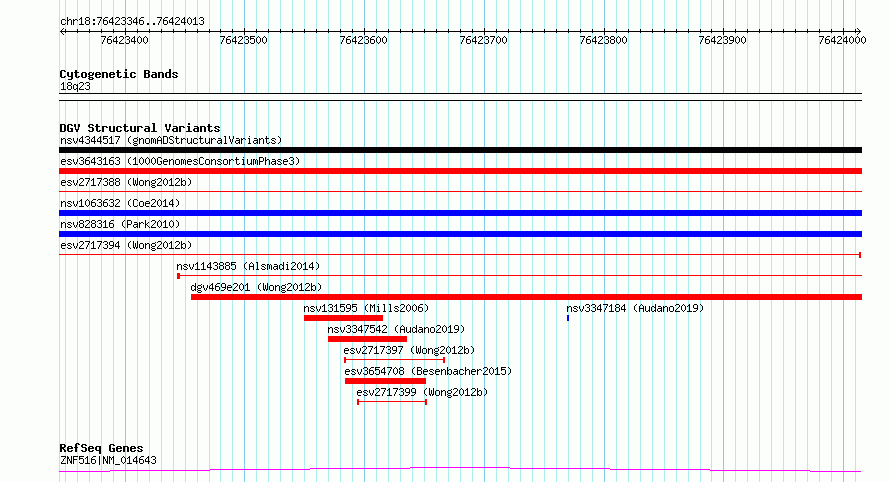The height and width of the screenshot is (482, 890).
Task: Click the nsv3347542 Audano2019 red bar
Action: click(367, 339)
